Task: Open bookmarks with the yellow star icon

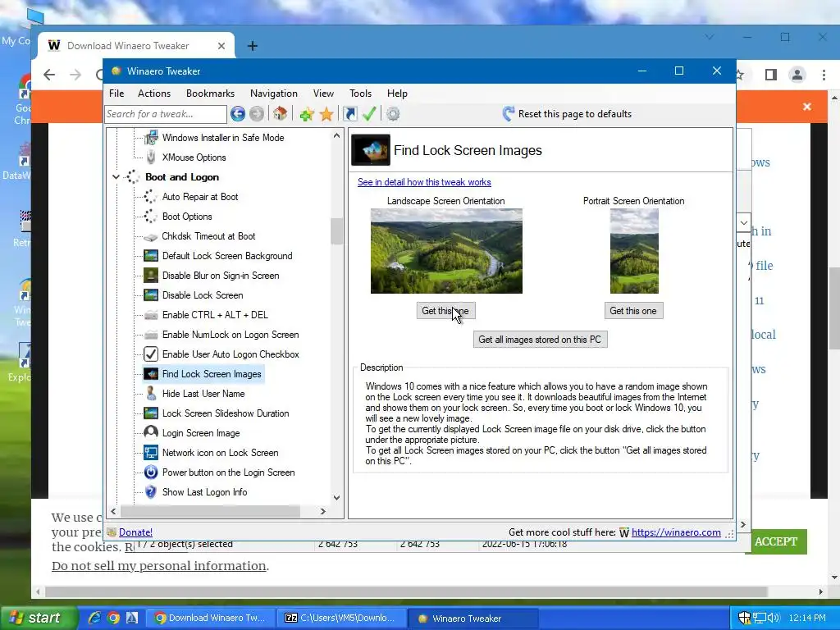Action: pyautogui.click(x=326, y=114)
